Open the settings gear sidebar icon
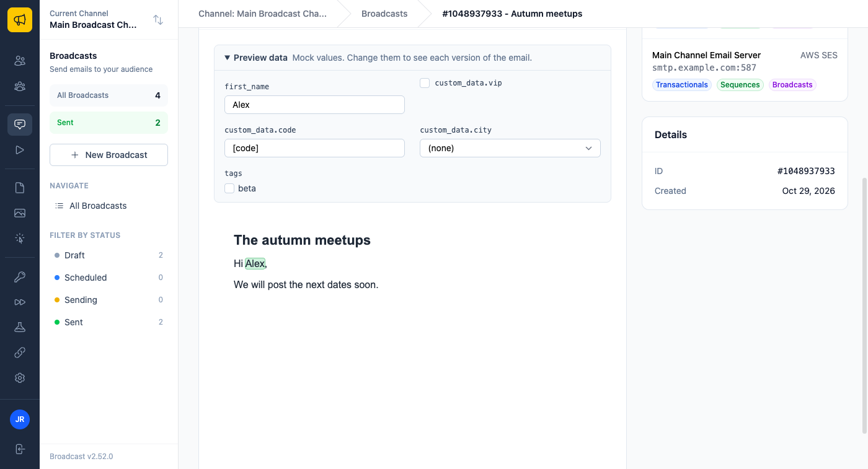 20,378
